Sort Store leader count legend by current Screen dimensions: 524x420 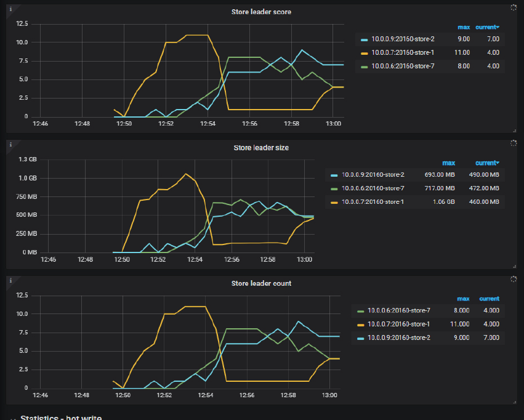click(x=490, y=299)
